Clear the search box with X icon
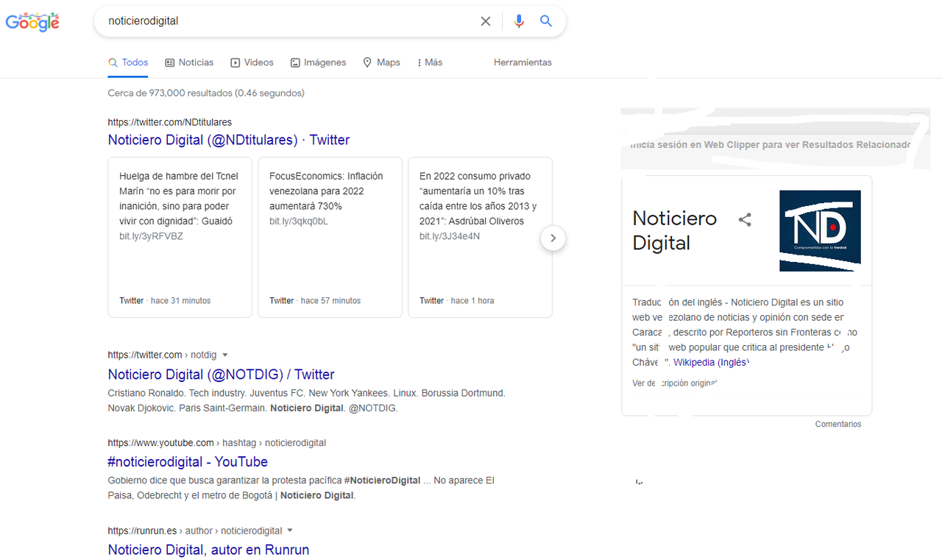 point(486,21)
